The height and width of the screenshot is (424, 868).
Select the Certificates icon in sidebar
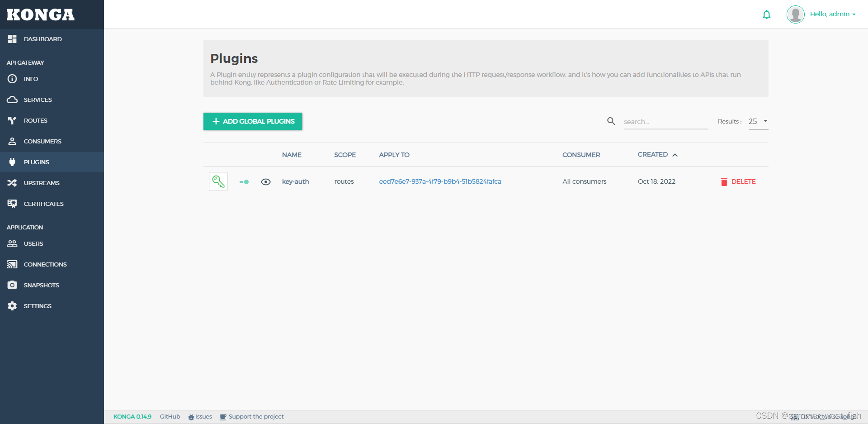click(12, 204)
